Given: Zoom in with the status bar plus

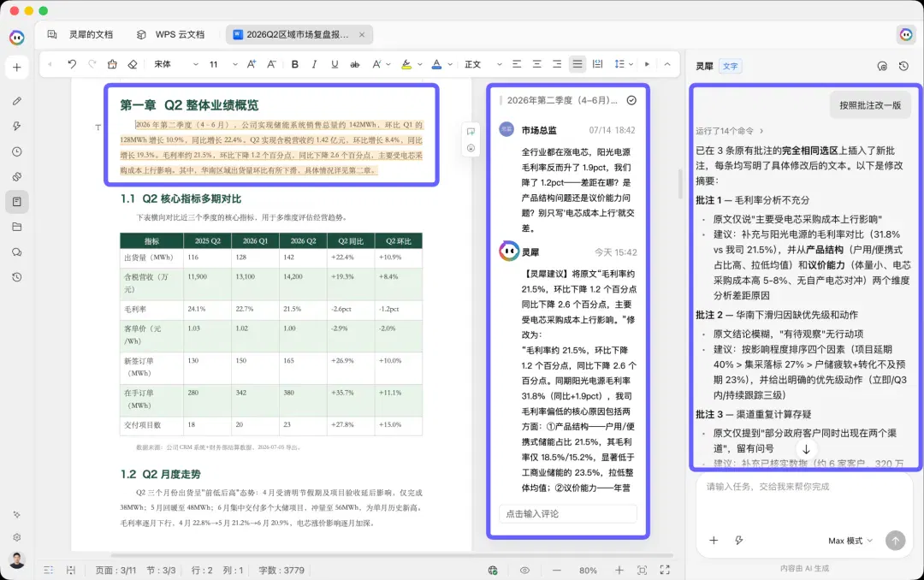Looking at the screenshot, I should (619, 570).
